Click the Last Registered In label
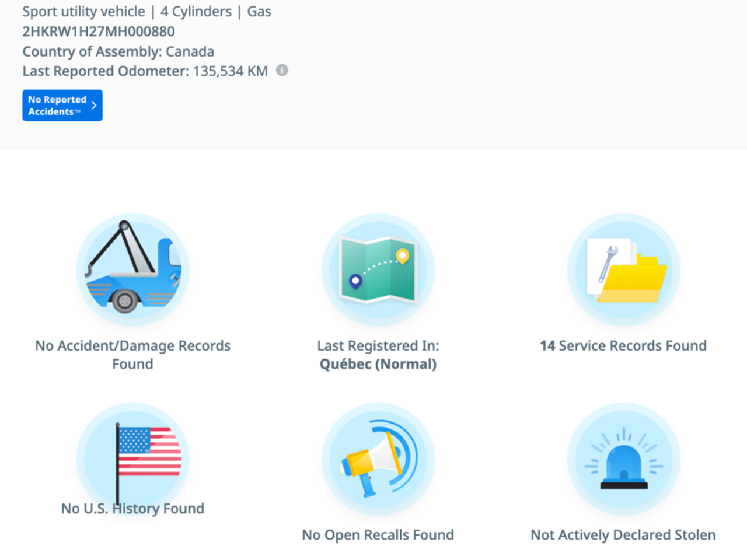 pyautogui.click(x=378, y=346)
